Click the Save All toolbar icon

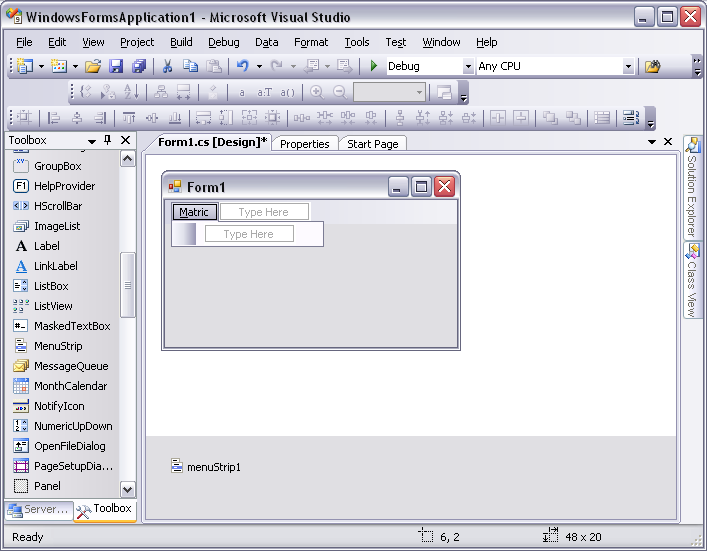[139, 66]
